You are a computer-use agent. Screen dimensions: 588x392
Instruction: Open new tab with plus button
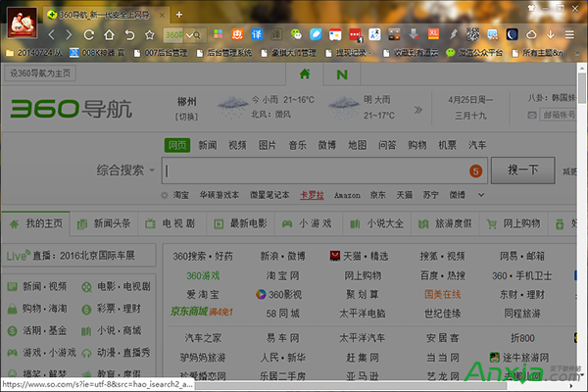point(178,14)
